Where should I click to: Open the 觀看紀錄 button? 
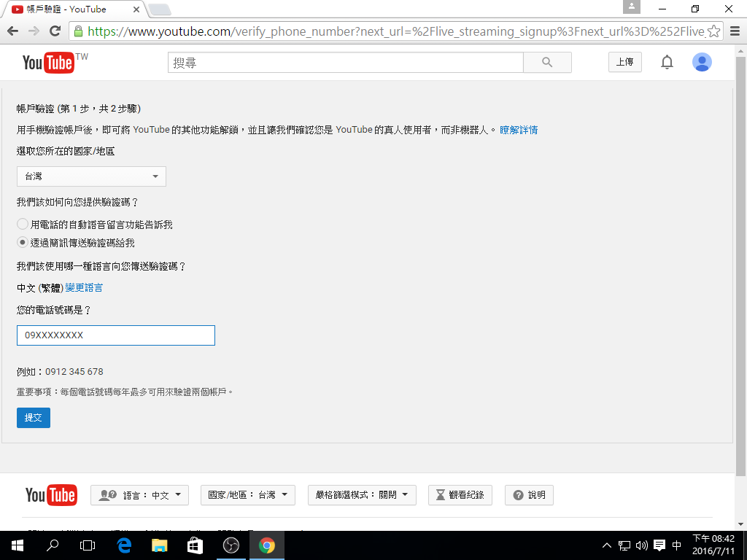460,495
